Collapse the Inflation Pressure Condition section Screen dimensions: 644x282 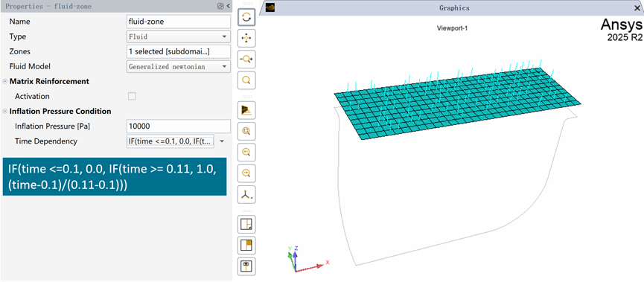5,112
